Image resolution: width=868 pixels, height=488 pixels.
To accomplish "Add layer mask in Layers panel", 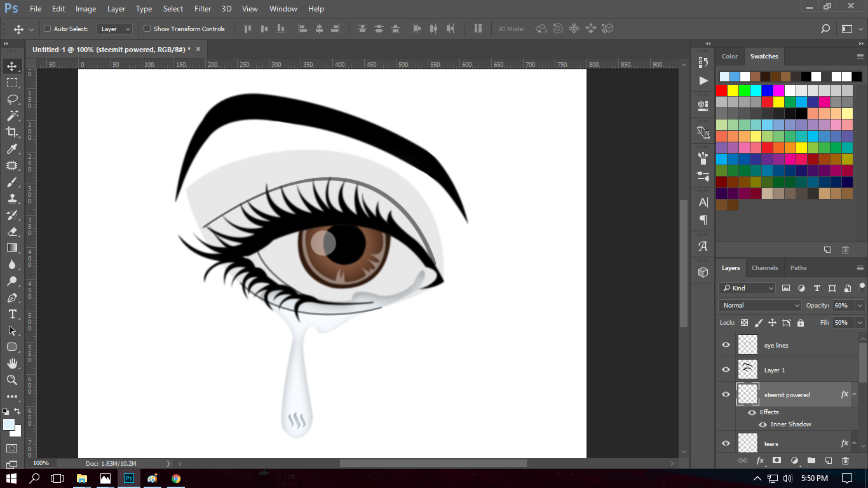I will pyautogui.click(x=776, y=460).
